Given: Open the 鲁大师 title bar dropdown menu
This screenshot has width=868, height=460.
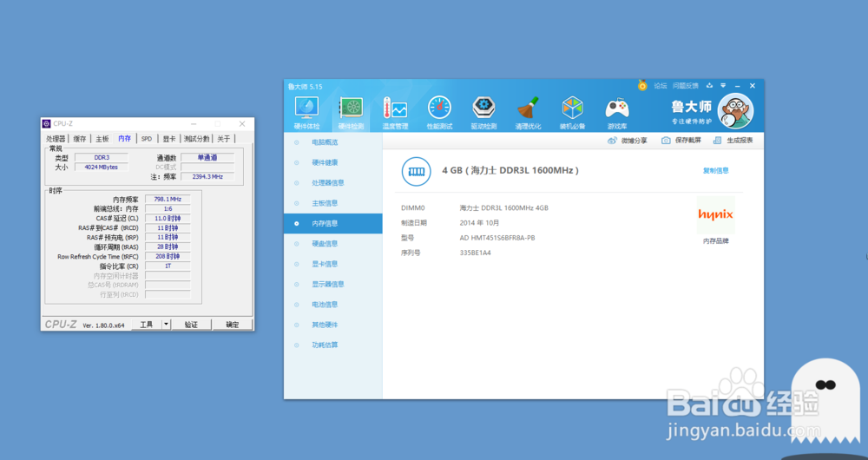Looking at the screenshot, I should (723, 86).
